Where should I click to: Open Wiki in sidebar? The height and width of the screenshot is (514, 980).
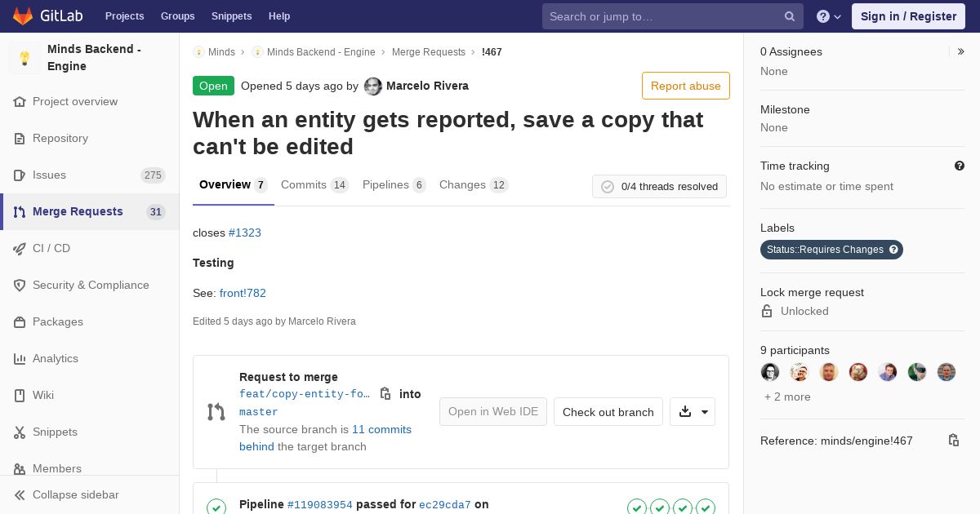(x=90, y=395)
